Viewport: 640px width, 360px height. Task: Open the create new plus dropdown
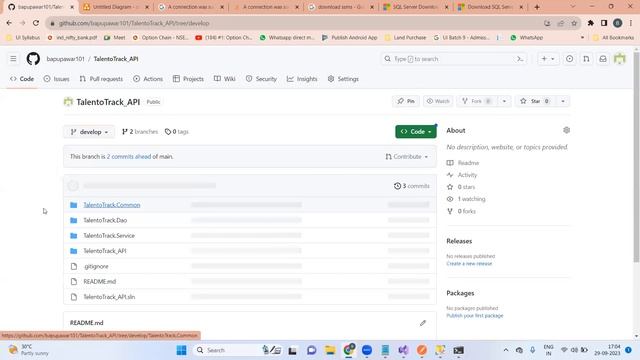548,59
